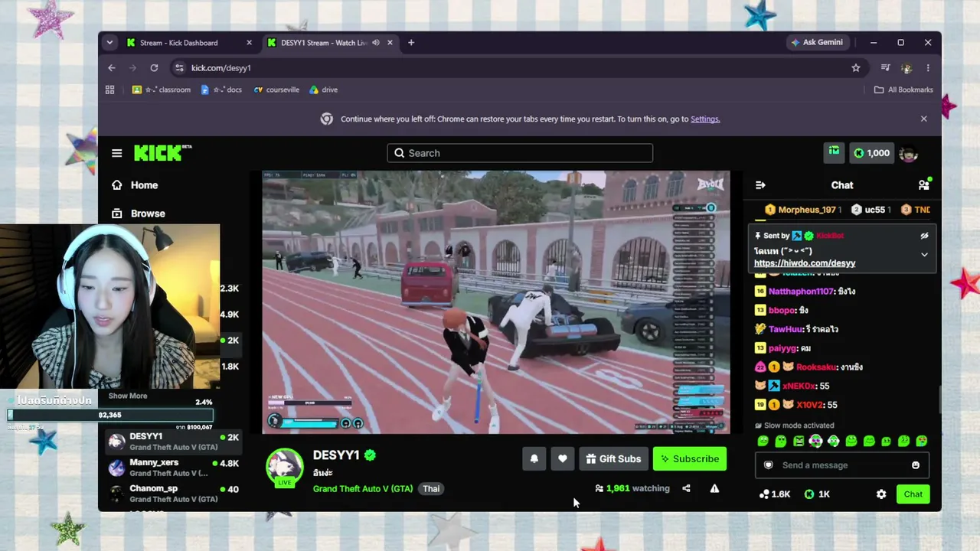
Task: Open Grand Theft Auto V category link
Action: (x=363, y=489)
